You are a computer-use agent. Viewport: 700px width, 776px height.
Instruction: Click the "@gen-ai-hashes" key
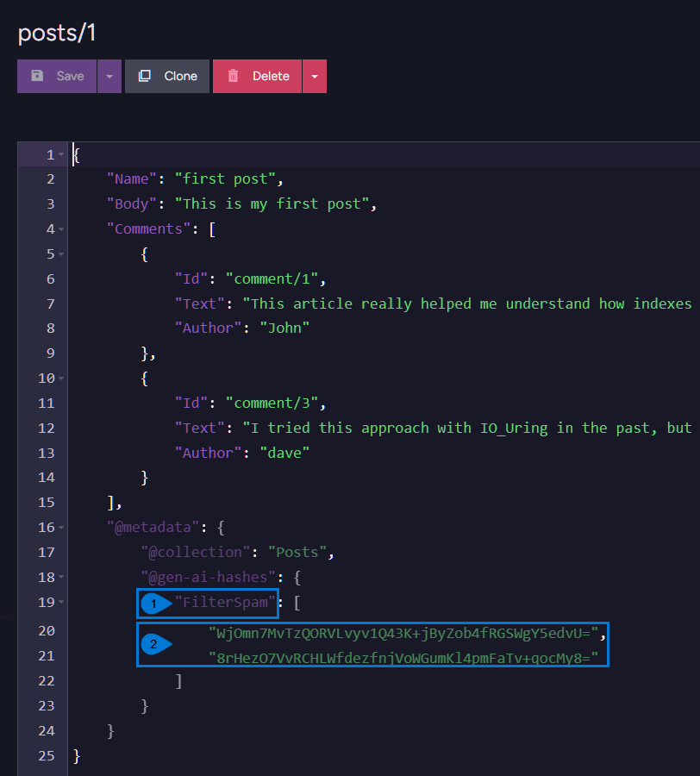click(x=208, y=577)
